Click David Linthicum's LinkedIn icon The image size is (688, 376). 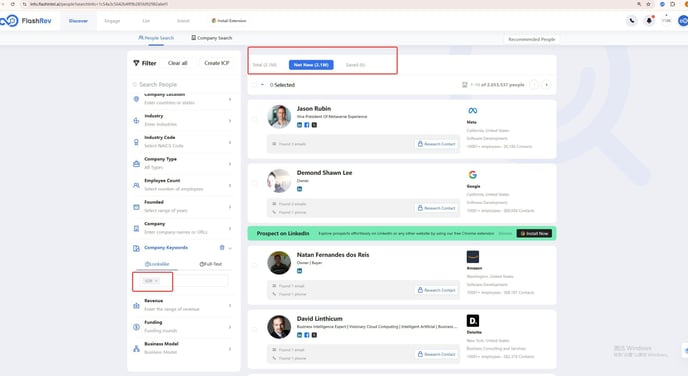pos(300,335)
